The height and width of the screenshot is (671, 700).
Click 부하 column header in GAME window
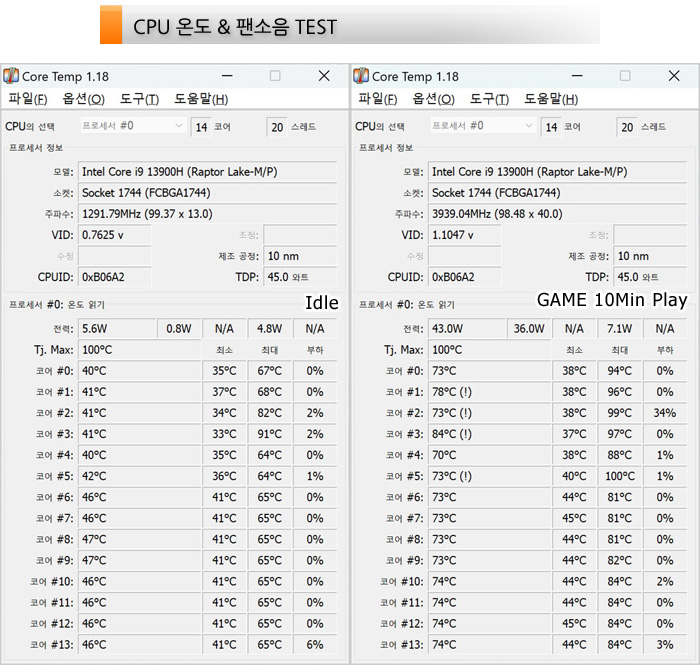tap(665, 350)
